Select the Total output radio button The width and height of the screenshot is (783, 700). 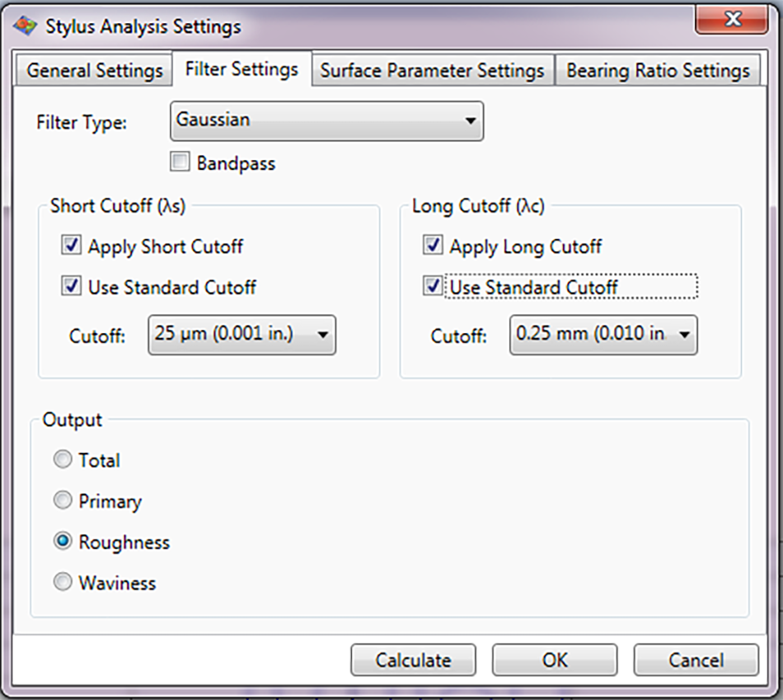(63, 460)
